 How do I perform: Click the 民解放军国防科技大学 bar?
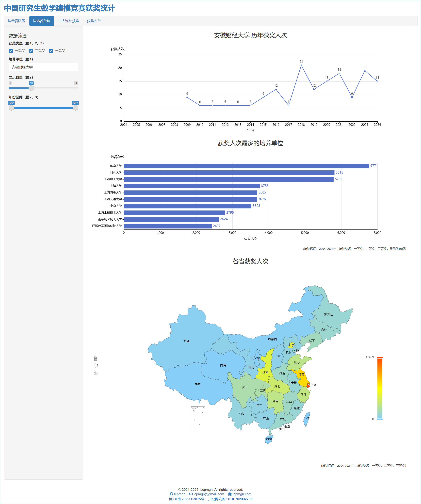coord(168,226)
